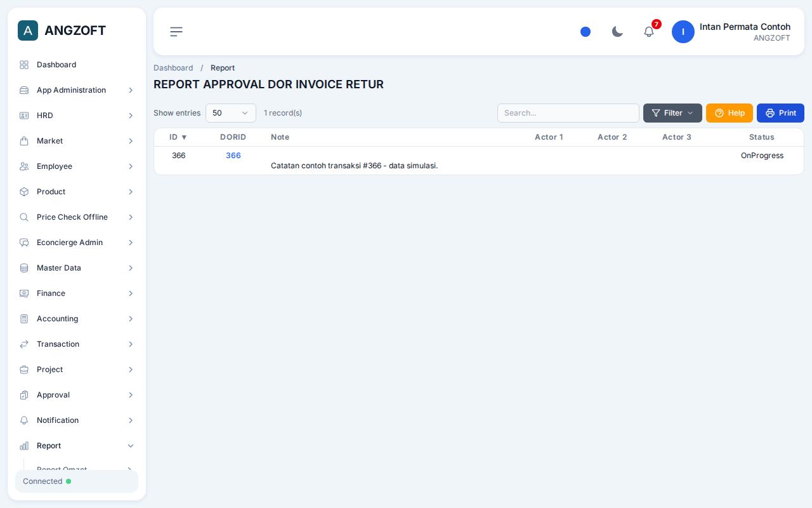This screenshot has width=812, height=508.
Task: Click the user avatar with letter I
Action: tap(683, 32)
